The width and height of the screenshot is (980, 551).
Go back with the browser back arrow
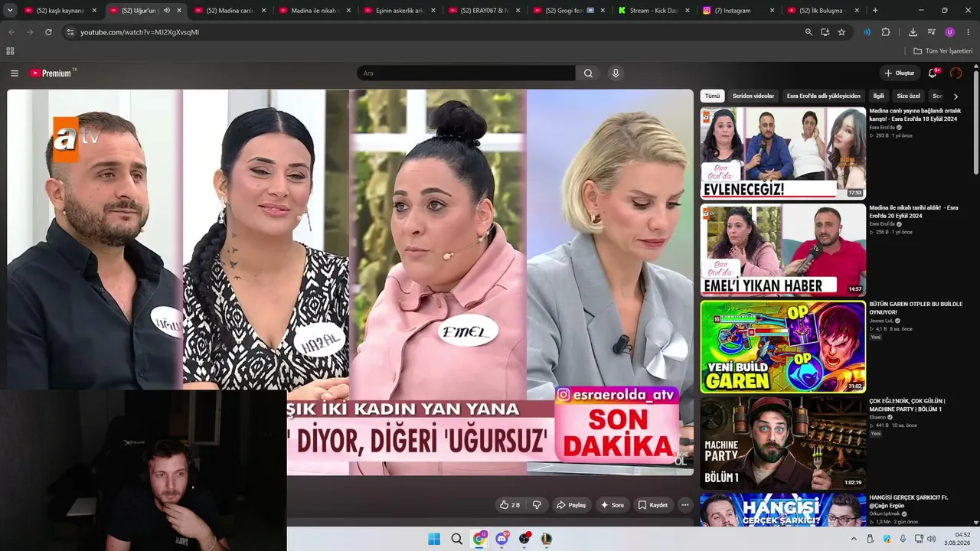coord(11,32)
